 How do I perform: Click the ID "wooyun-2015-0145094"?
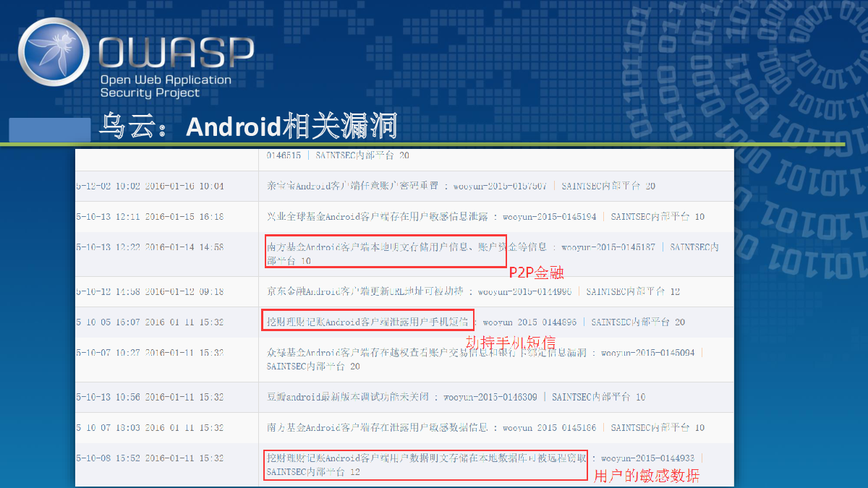pyautogui.click(x=648, y=352)
